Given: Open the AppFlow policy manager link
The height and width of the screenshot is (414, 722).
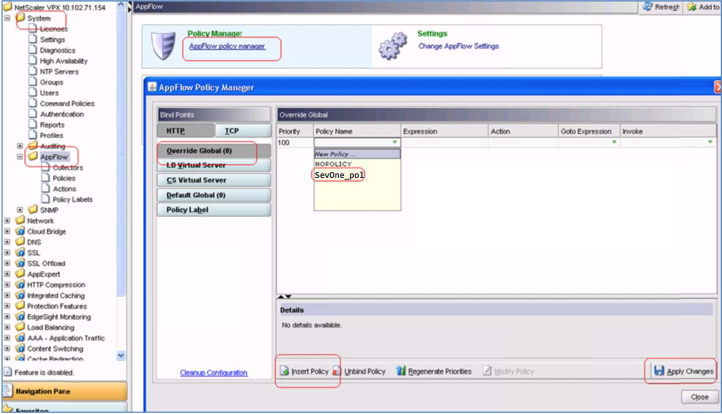Looking at the screenshot, I should point(227,46).
